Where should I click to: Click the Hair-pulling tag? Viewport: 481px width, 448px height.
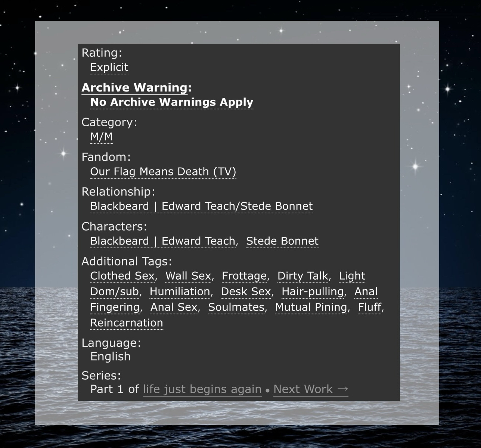click(x=313, y=292)
